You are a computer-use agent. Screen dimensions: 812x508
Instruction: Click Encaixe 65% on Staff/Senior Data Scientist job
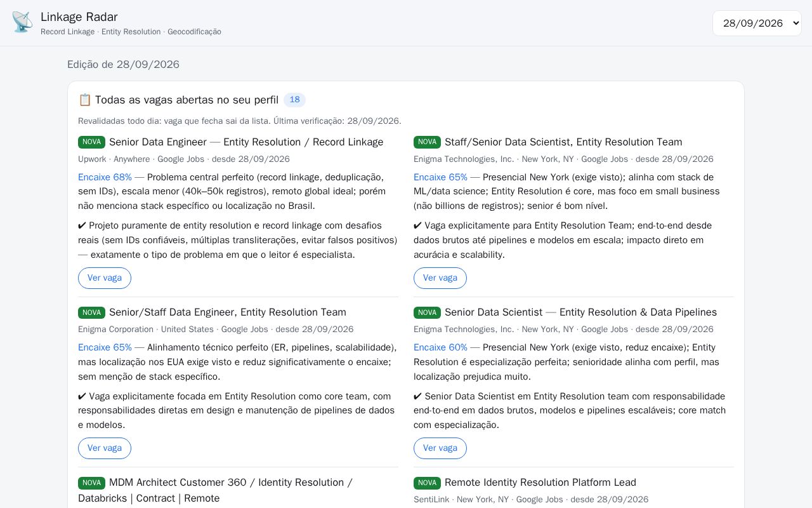point(440,177)
